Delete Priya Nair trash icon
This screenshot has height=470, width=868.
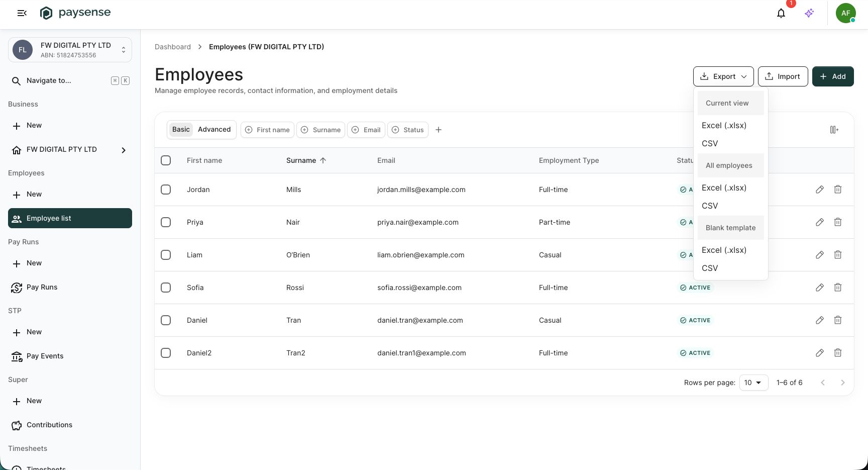(838, 222)
